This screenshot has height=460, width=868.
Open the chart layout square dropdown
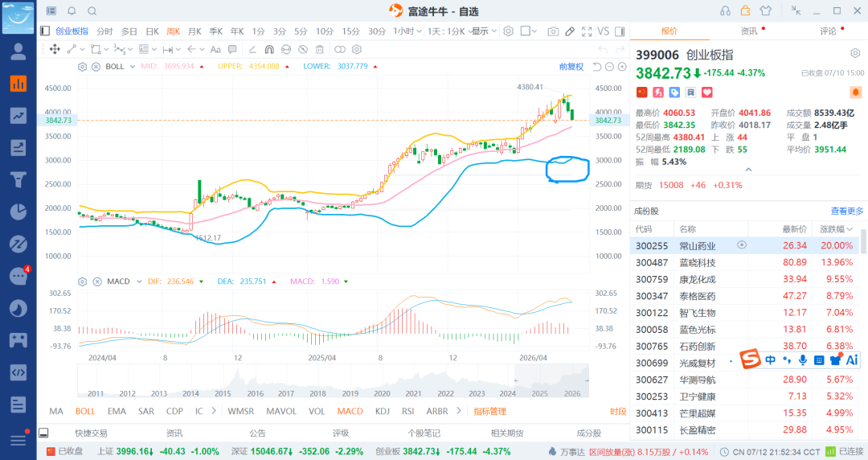tap(529, 31)
